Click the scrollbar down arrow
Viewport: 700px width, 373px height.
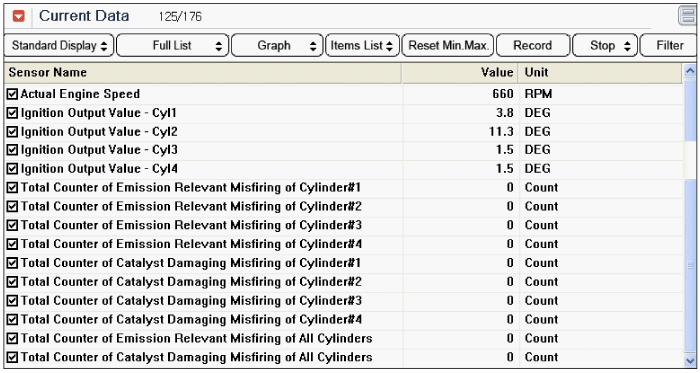[x=690, y=360]
